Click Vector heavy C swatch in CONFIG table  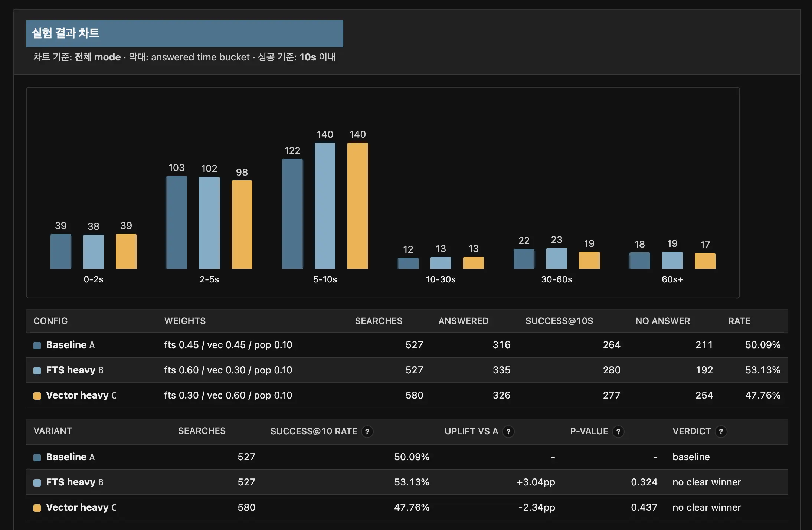[x=37, y=396]
